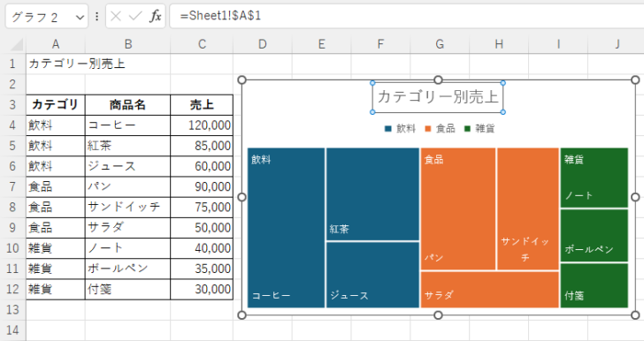This screenshot has height=341, width=644.
Task: Click the chart title カテゴリー別売上
Action: coord(438,97)
